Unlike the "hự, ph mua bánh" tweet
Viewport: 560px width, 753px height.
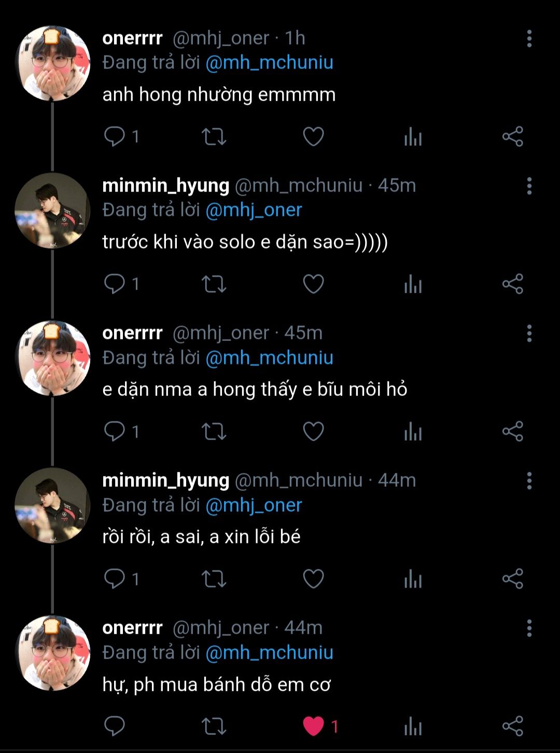click(313, 726)
